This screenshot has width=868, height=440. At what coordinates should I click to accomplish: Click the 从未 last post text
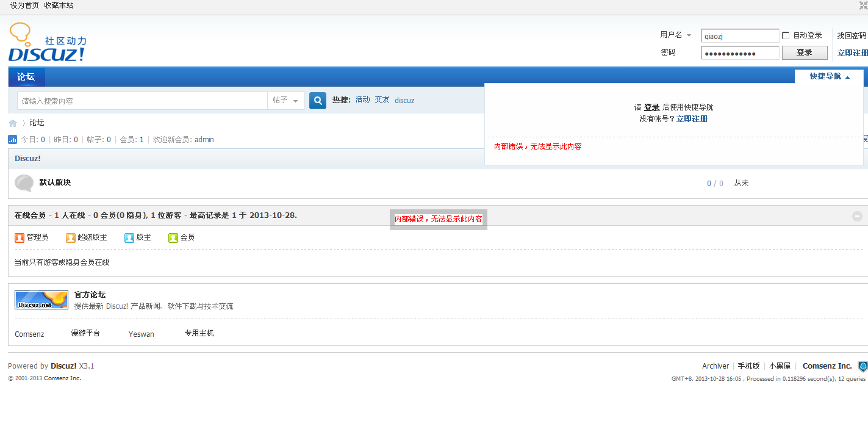[x=741, y=183]
